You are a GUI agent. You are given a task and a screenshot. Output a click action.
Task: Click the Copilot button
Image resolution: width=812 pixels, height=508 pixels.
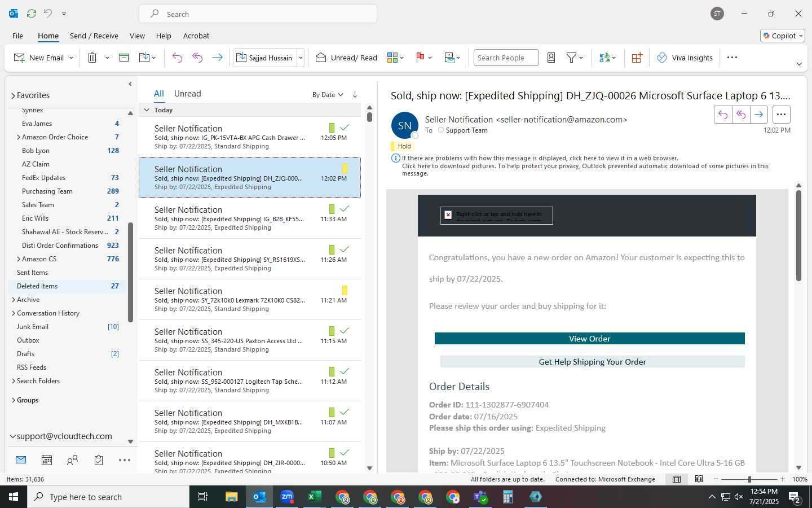[x=783, y=36]
